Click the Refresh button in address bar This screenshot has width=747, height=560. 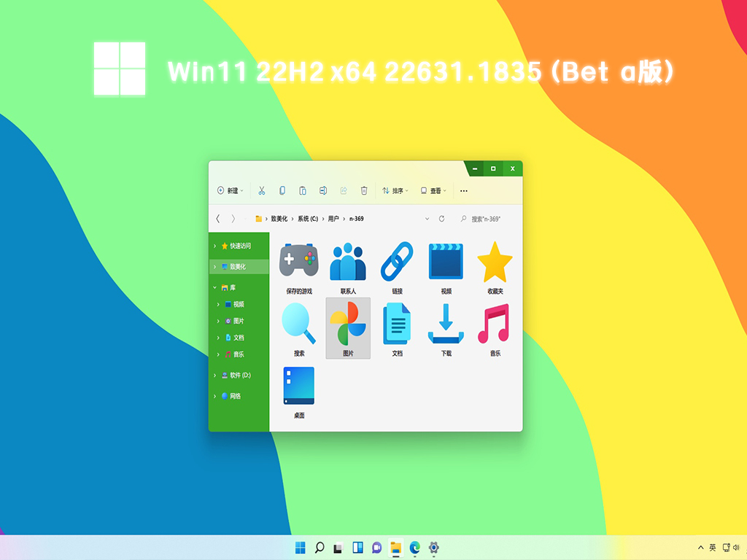pos(441,217)
